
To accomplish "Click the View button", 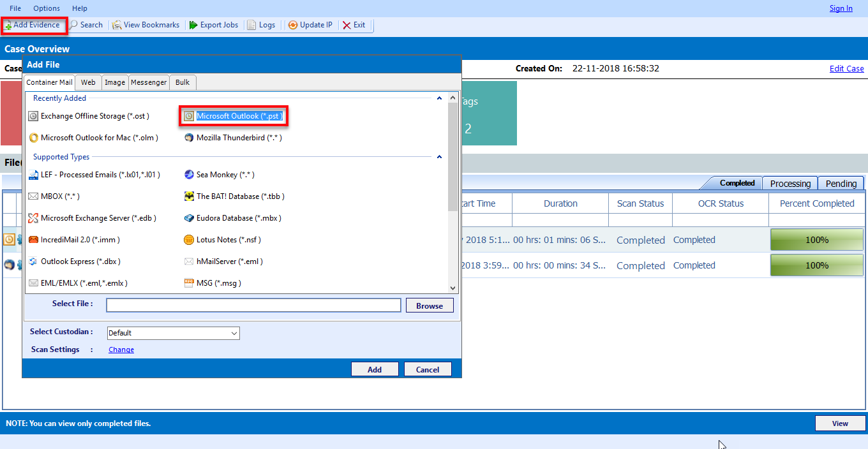I will (x=840, y=423).
